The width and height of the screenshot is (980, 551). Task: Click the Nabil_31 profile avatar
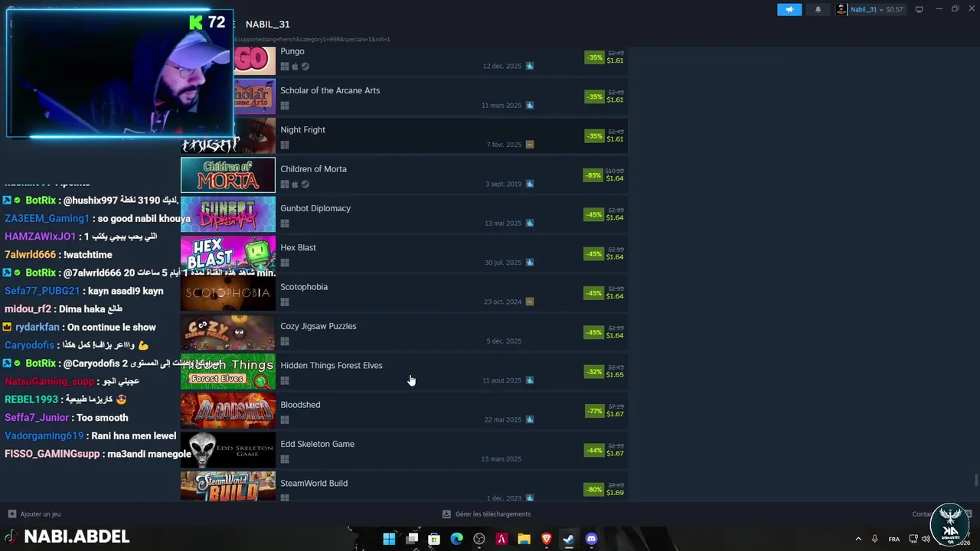pyautogui.click(x=841, y=9)
